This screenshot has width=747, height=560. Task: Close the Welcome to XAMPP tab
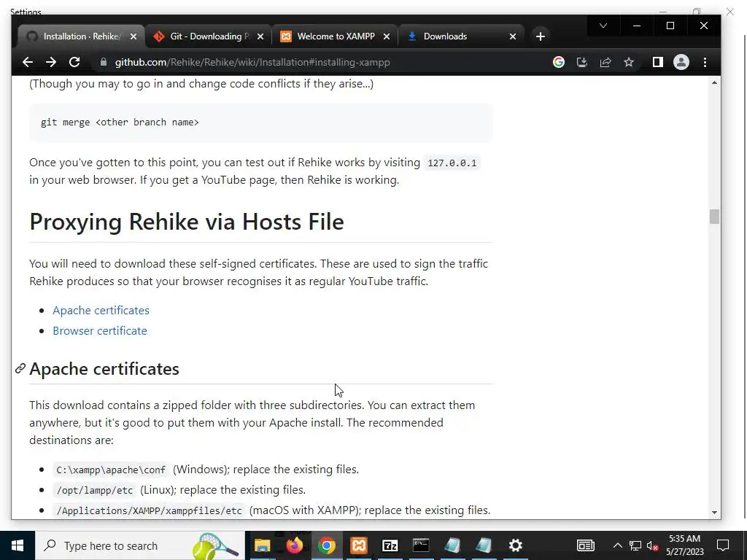[387, 36]
